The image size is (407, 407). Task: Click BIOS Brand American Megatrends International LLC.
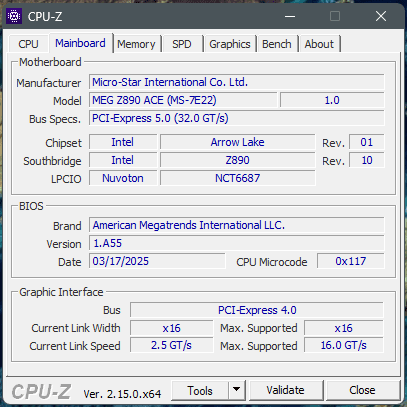coord(237,225)
